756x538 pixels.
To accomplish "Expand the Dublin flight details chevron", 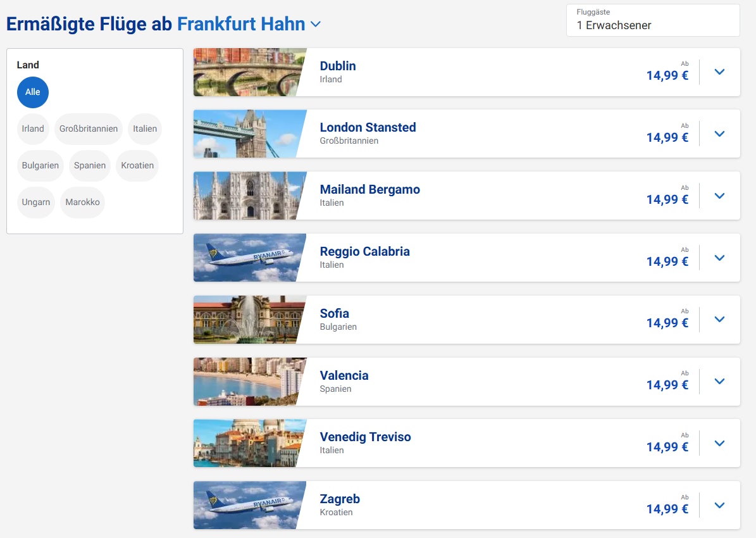I will [719, 72].
